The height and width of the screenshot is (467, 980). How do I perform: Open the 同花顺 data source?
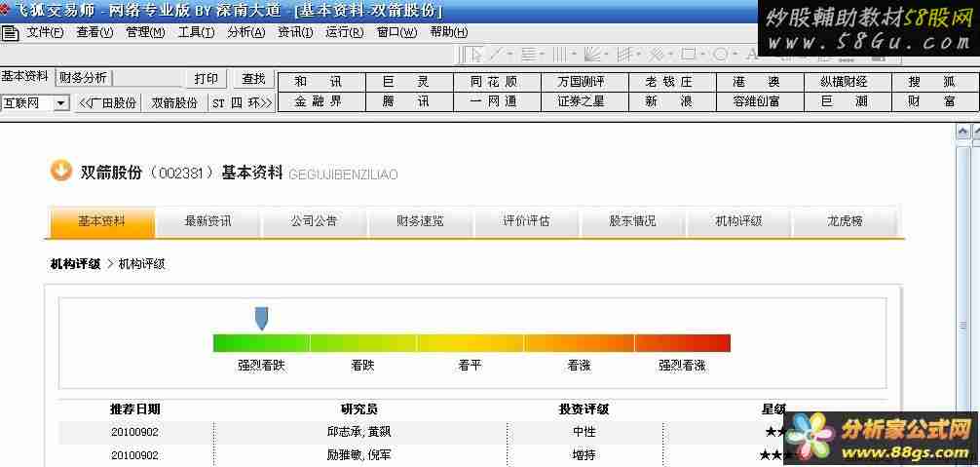[498, 82]
